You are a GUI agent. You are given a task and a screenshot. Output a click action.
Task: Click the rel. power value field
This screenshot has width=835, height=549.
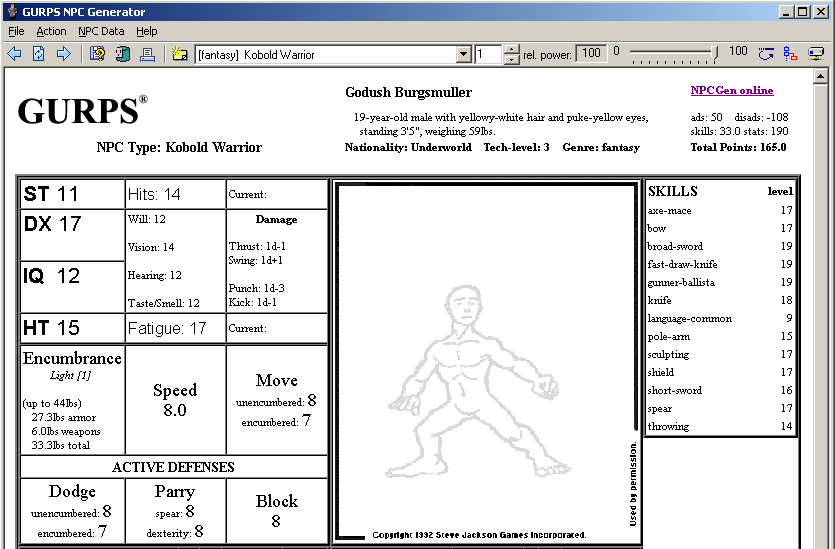(x=592, y=53)
